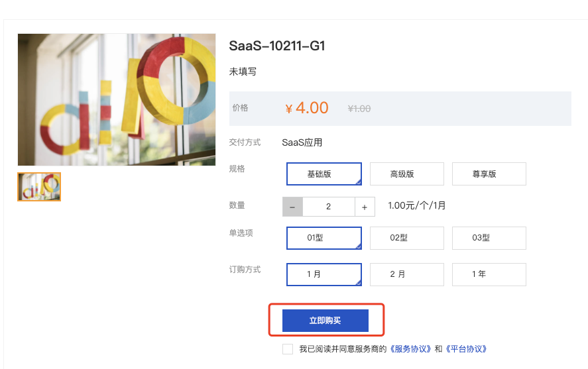Click the plus quantity stepper button
Image resolution: width=588 pixels, height=369 pixels.
pyautogui.click(x=365, y=207)
